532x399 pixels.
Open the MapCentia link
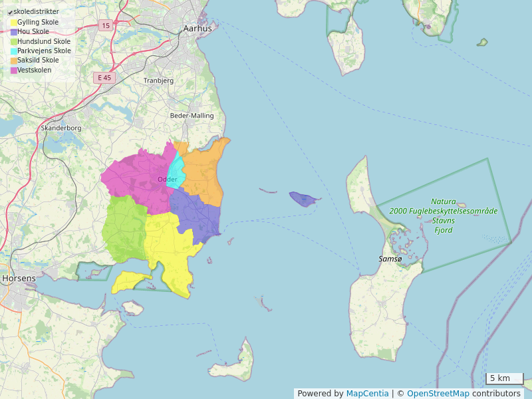click(x=367, y=394)
